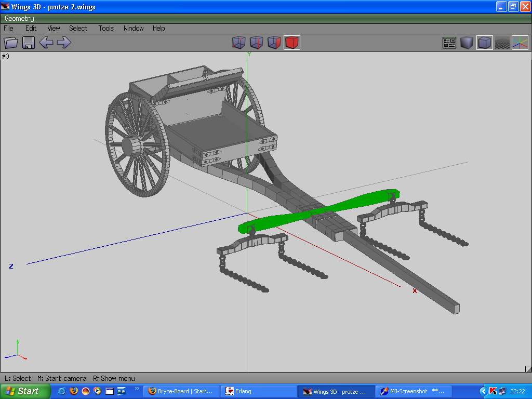
Task: Click the Open file folder icon
Action: coord(11,43)
